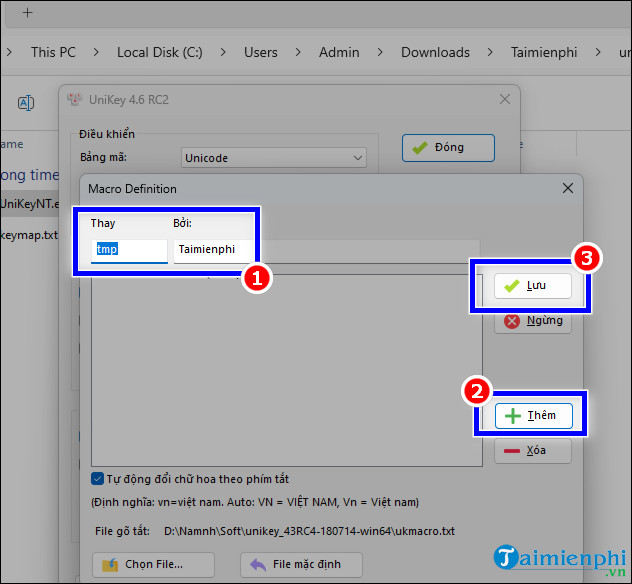
Task: Select keymap.txt file in Explorer list
Action: [29, 235]
